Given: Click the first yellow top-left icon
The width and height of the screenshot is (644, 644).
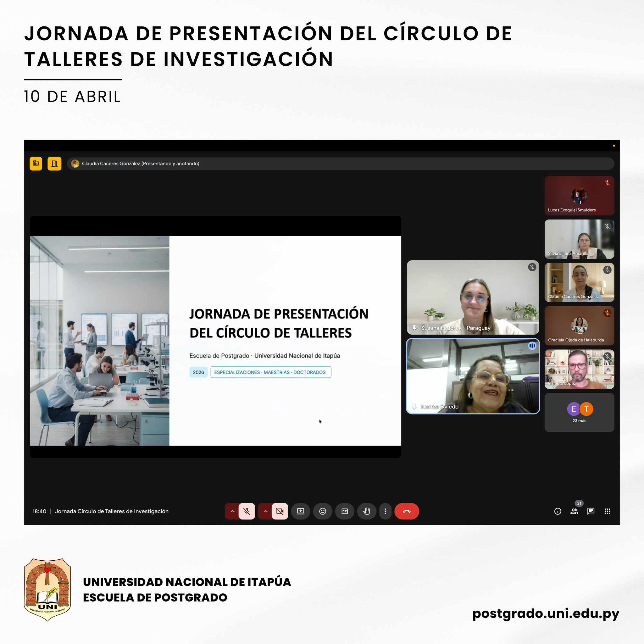Looking at the screenshot, I should 36,163.
